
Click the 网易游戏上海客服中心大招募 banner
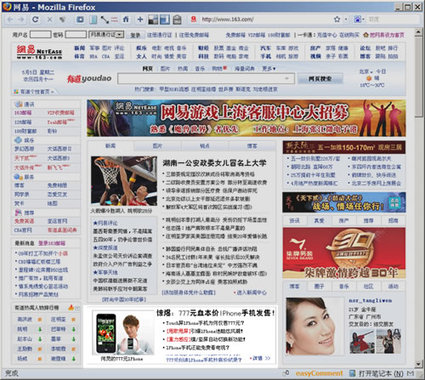click(246, 118)
